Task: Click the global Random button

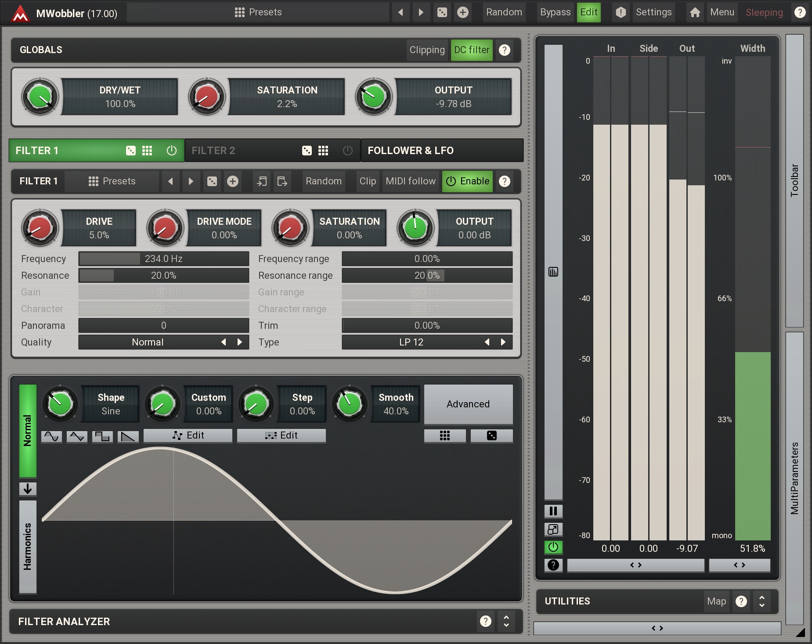Action: 504,12
